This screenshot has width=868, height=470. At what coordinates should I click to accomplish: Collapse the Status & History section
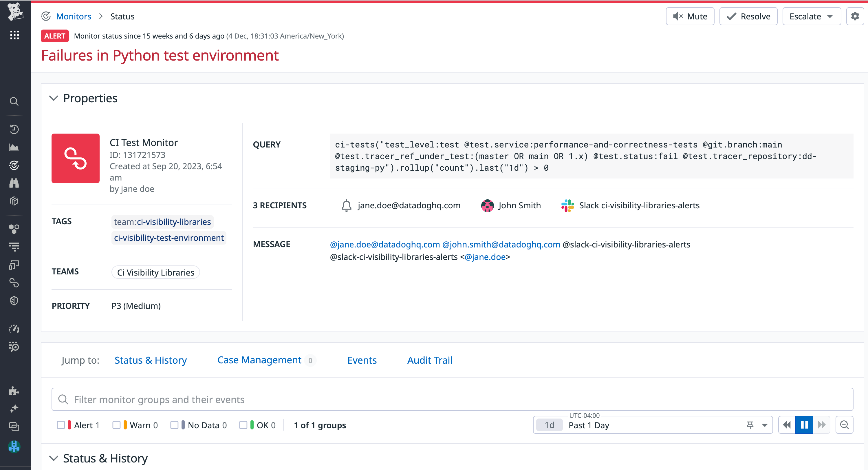point(54,458)
